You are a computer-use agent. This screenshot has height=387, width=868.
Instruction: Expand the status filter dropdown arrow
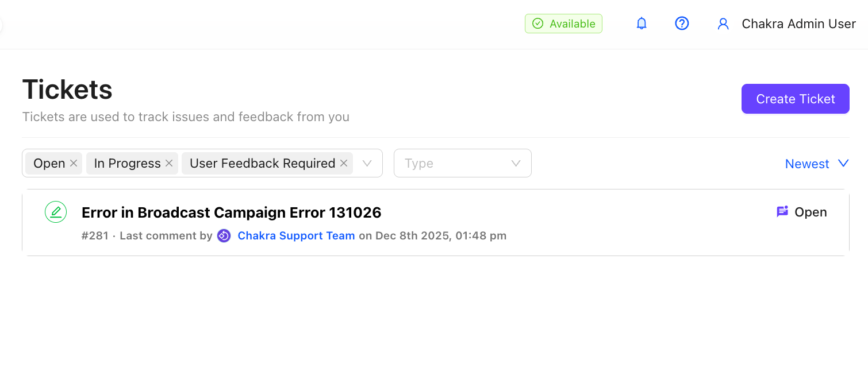click(367, 163)
